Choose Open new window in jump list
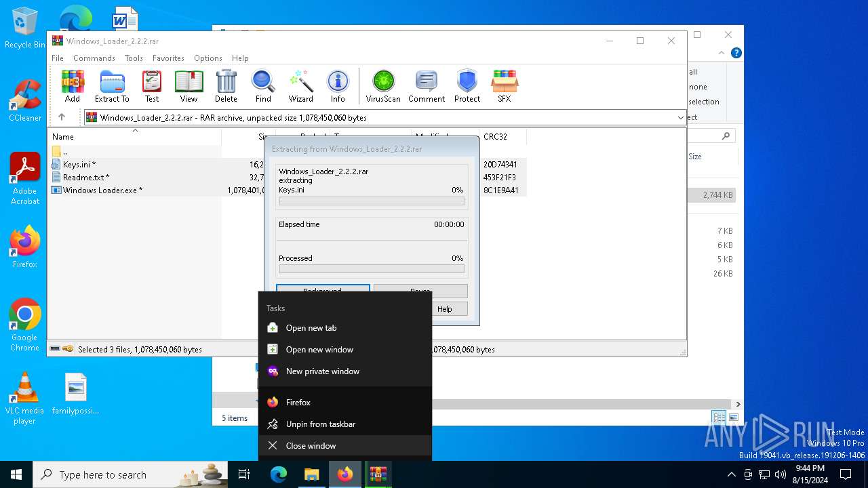Image resolution: width=868 pixels, height=488 pixels. (345, 350)
